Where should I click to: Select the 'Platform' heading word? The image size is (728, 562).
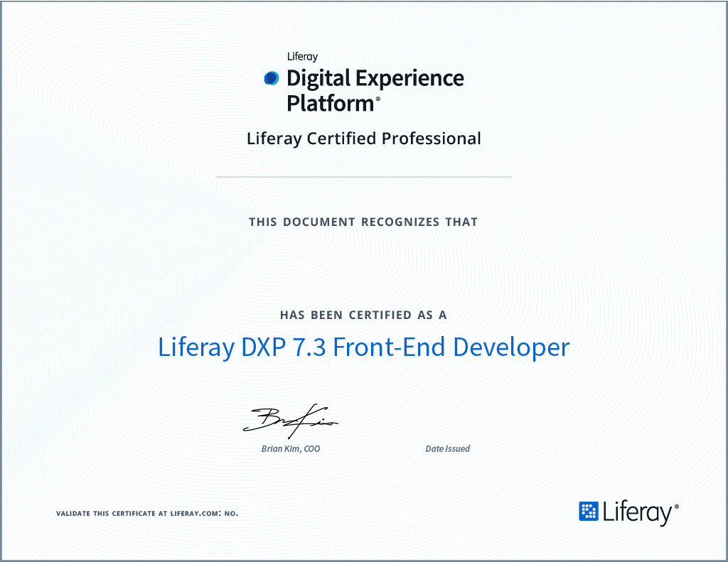click(330, 103)
